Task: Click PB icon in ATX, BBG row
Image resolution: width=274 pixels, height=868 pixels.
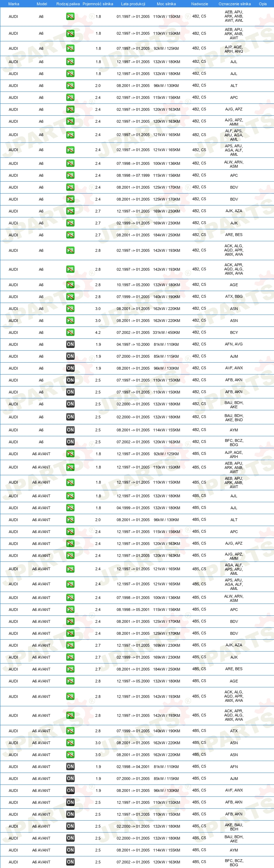Action: (x=70, y=297)
